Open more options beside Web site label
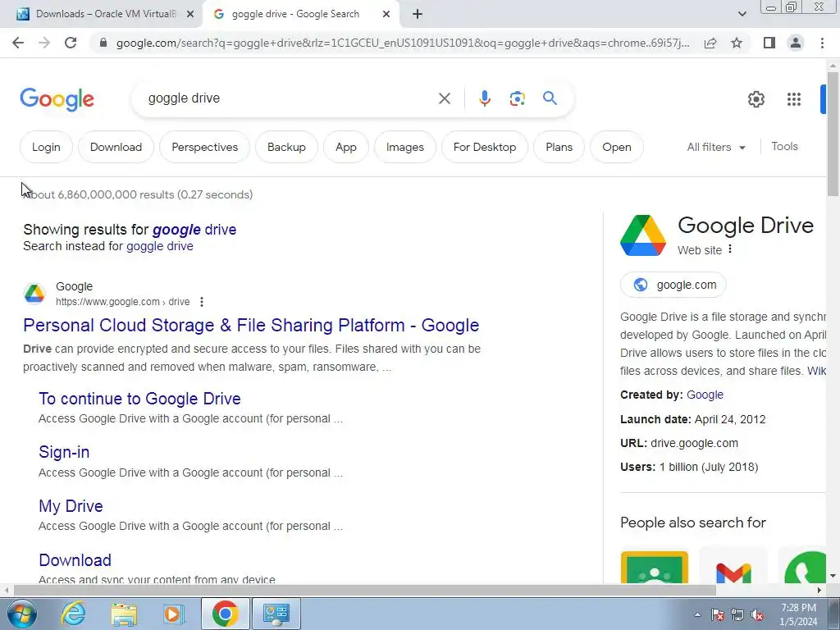Image resolution: width=840 pixels, height=630 pixels. pos(729,249)
